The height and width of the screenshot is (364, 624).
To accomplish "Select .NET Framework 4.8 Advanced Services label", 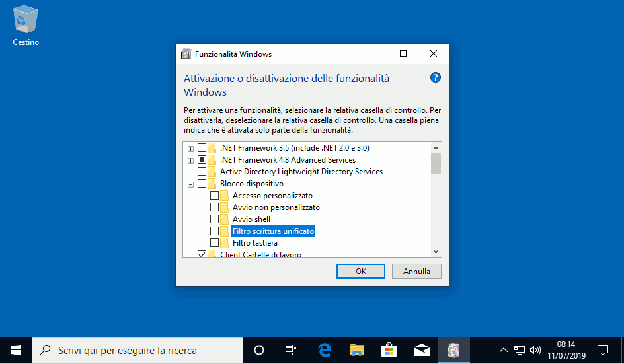I will 288,160.
